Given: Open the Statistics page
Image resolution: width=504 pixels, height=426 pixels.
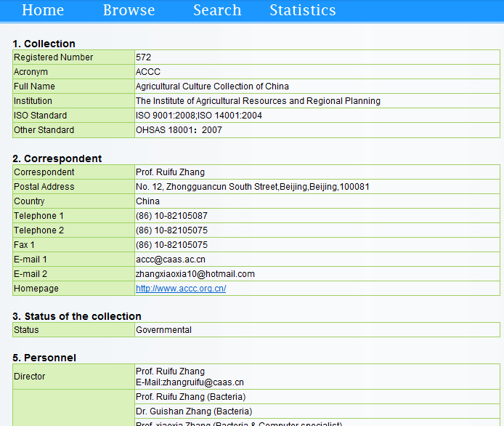Looking at the screenshot, I should pos(303,10).
